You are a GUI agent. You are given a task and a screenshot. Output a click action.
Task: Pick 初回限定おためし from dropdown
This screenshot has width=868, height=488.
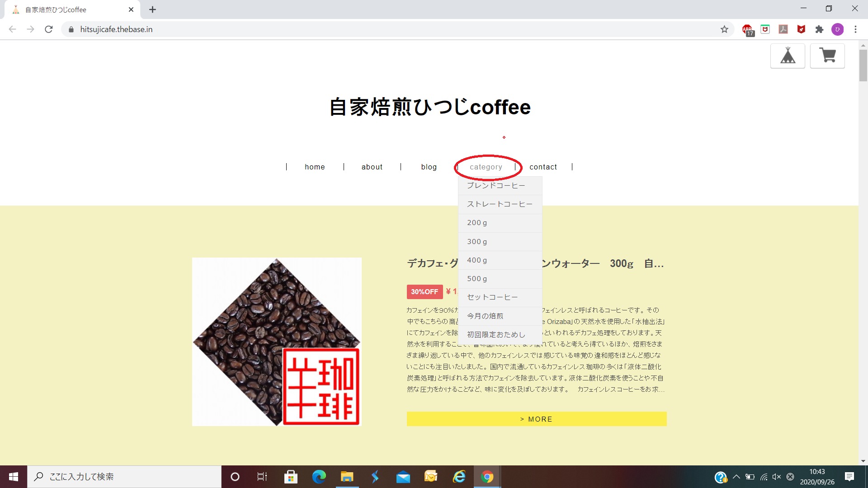496,335
